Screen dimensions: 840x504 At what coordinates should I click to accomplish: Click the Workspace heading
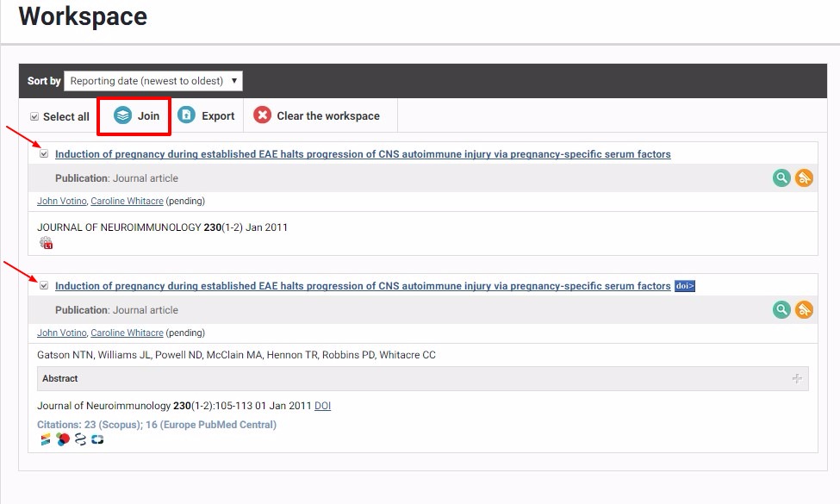83,16
